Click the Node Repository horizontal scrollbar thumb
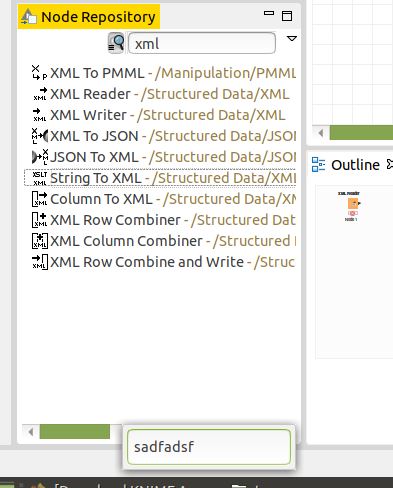Screen dimensions: 393x488 [x=75, y=431]
